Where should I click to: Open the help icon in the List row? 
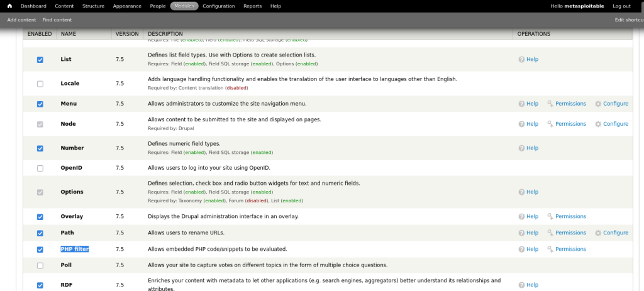point(521,60)
